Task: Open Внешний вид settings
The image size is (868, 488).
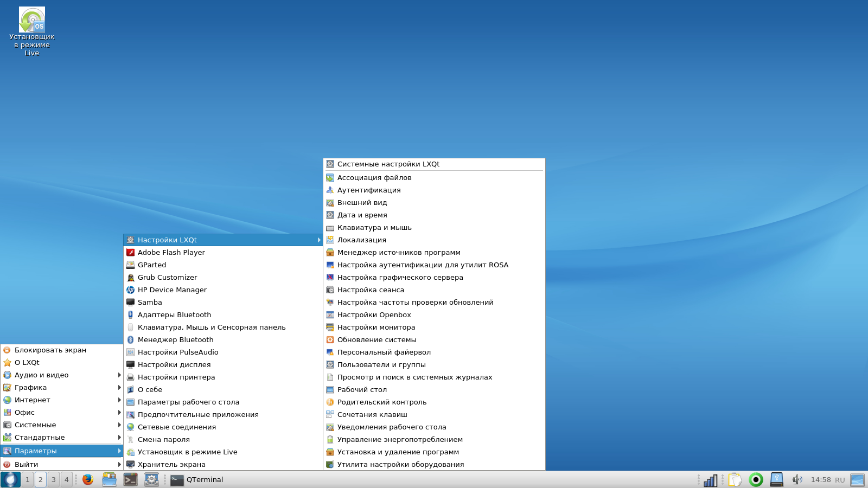Action: (x=362, y=203)
